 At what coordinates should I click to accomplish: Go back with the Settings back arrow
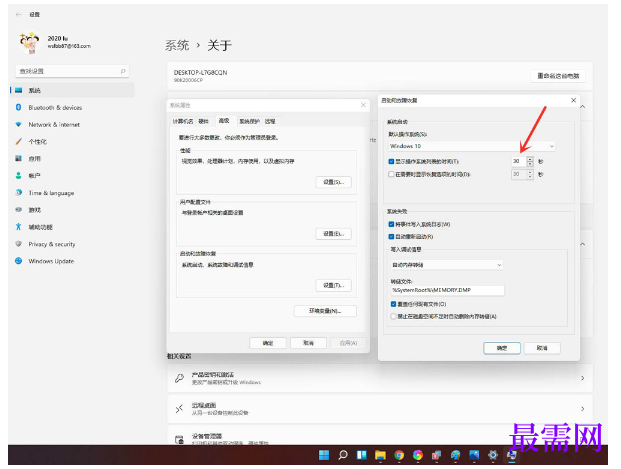18,14
